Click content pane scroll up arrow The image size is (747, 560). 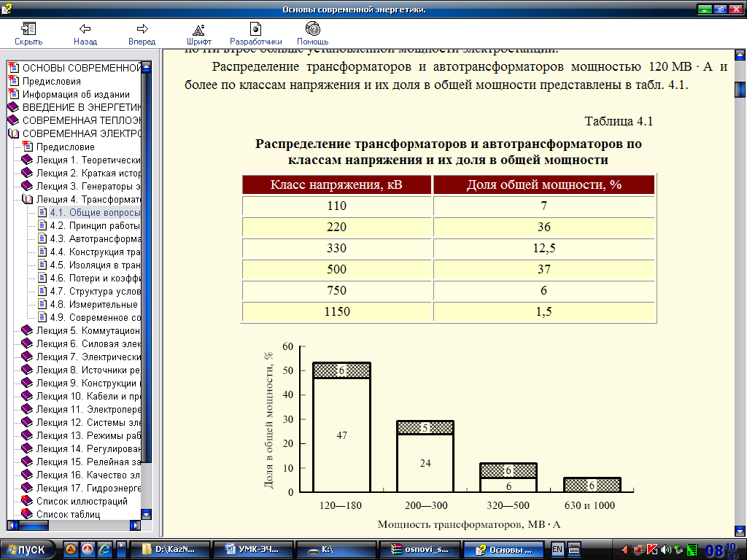740,54
